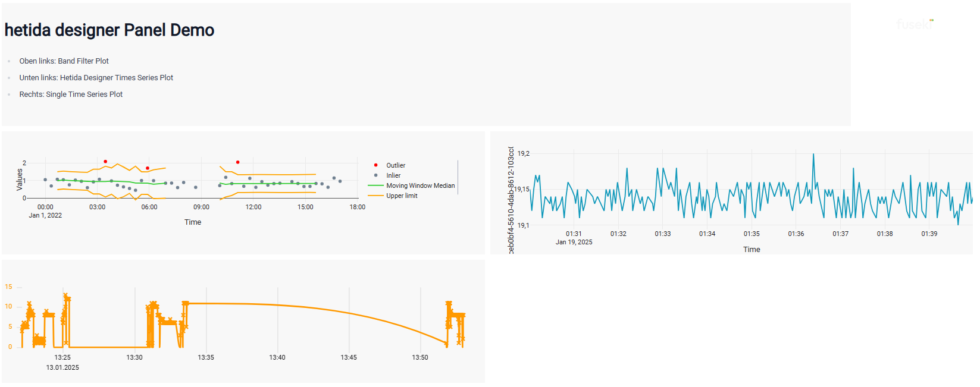Click the 03:00 tick on band filter plot
The width and height of the screenshot is (980, 387).
click(x=98, y=207)
